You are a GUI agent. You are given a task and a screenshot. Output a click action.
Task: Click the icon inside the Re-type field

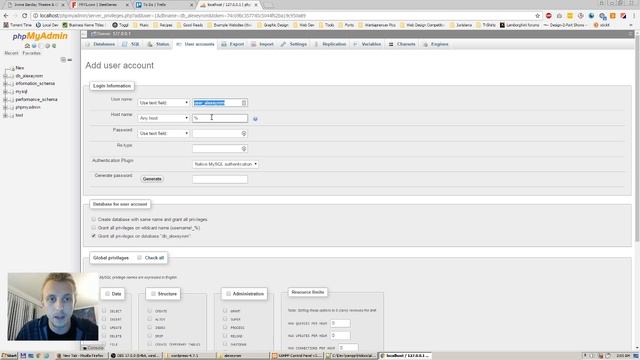coord(244,149)
